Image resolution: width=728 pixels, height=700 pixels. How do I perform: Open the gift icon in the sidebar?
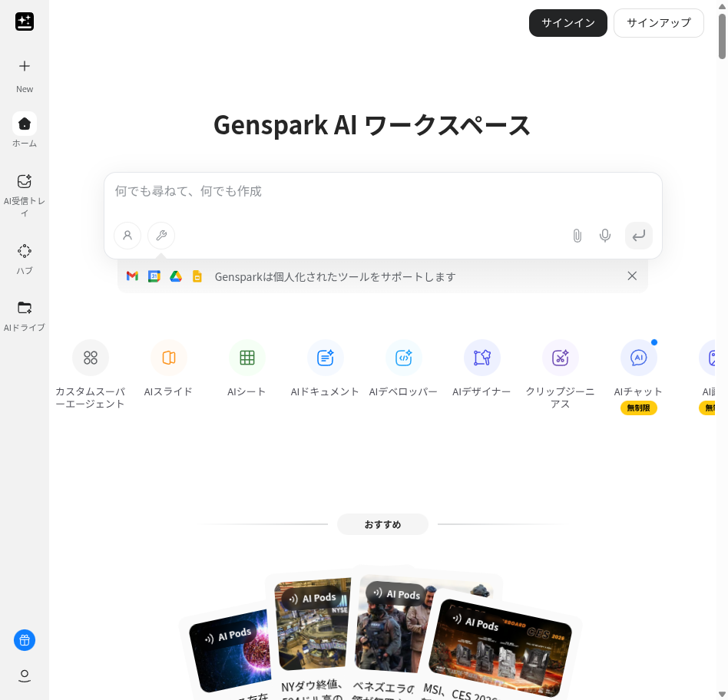click(x=25, y=640)
